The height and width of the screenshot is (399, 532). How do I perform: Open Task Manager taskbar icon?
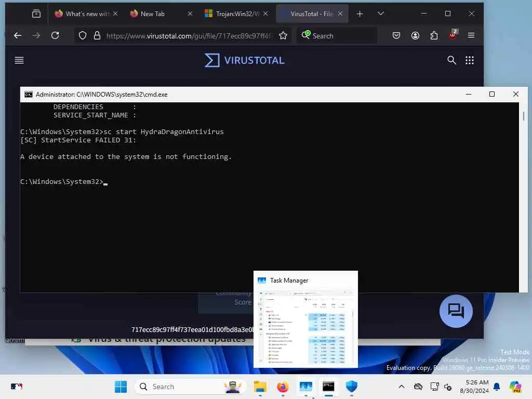pos(305,387)
